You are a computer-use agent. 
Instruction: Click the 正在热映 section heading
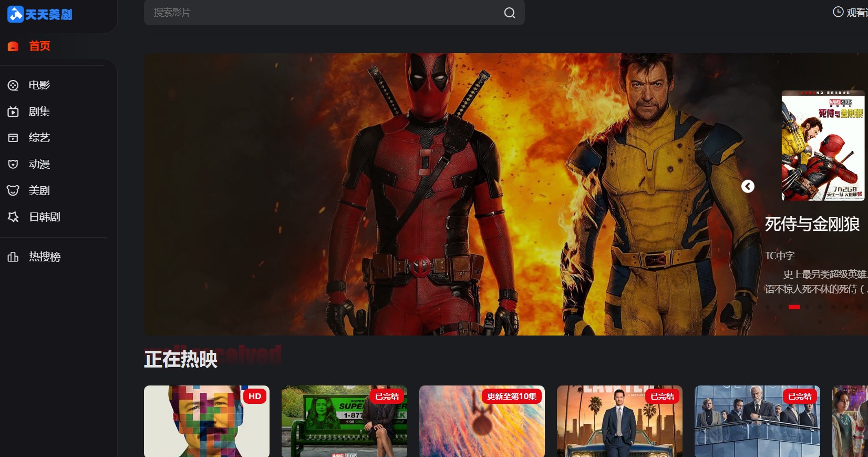(181, 359)
